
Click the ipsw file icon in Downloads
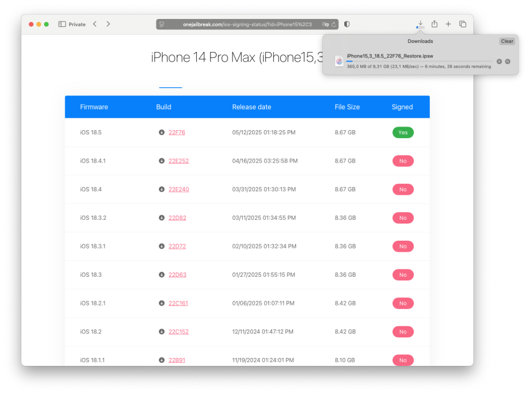point(339,61)
